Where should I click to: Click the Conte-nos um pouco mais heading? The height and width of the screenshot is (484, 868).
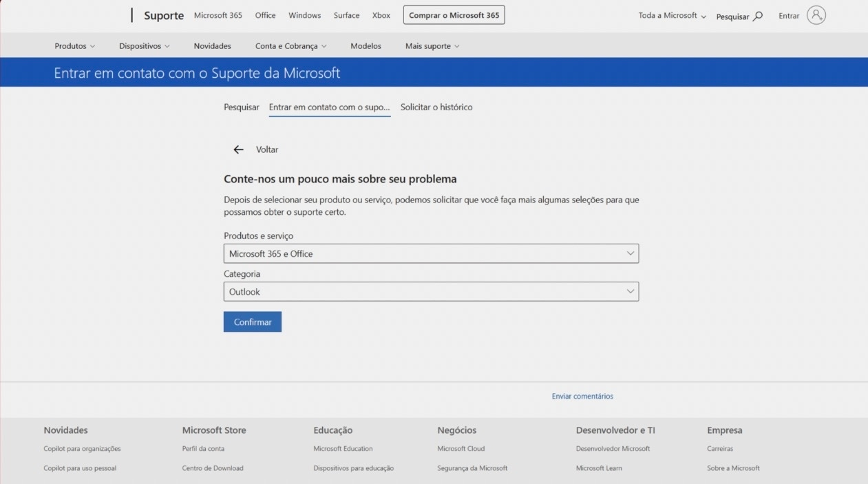(x=340, y=179)
